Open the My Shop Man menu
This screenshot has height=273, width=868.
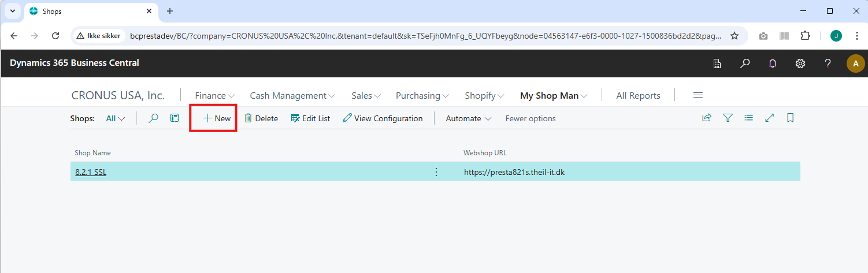pos(553,96)
